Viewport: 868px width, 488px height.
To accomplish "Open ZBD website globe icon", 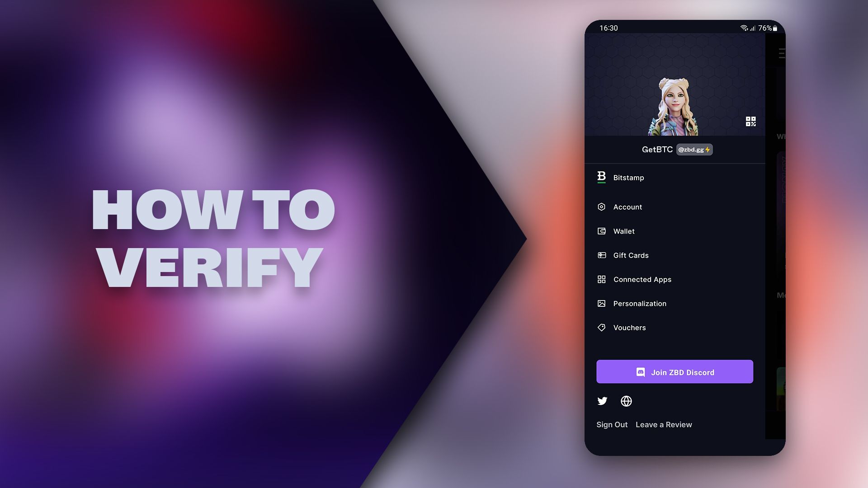I will 626,400.
